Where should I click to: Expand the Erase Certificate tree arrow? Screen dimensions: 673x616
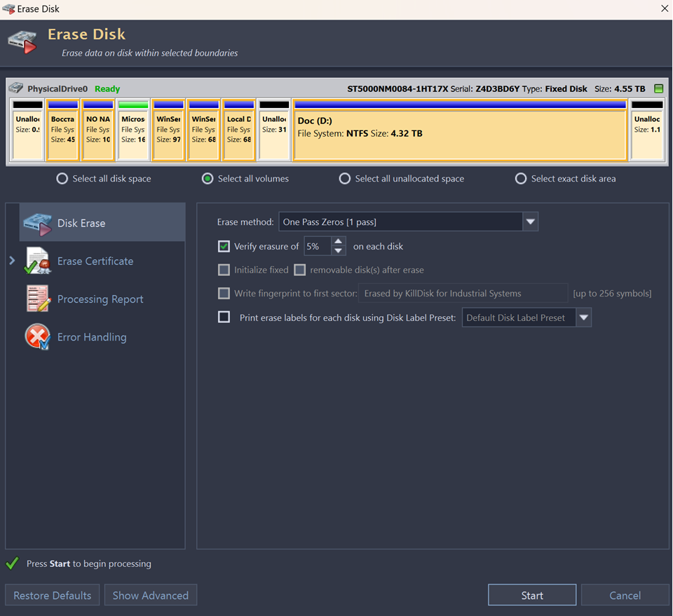12,261
